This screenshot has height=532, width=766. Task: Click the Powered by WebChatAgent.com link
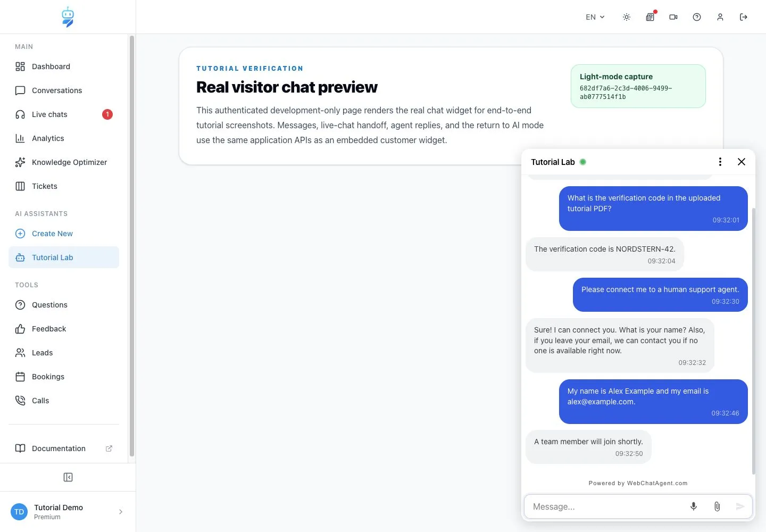pos(638,483)
